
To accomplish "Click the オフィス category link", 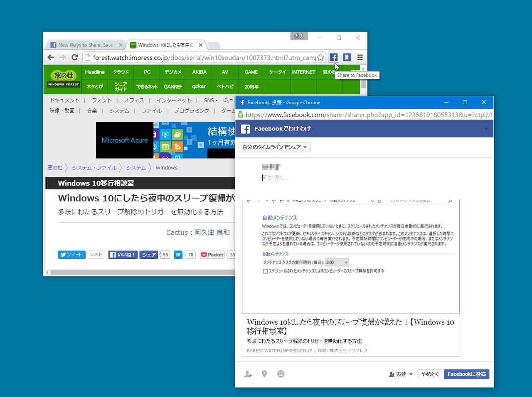I will (134, 100).
